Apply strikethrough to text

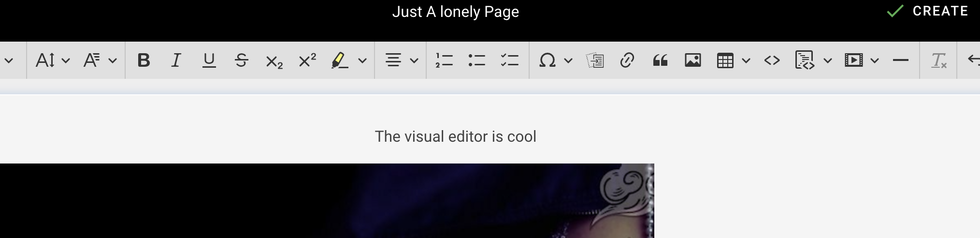point(241,60)
